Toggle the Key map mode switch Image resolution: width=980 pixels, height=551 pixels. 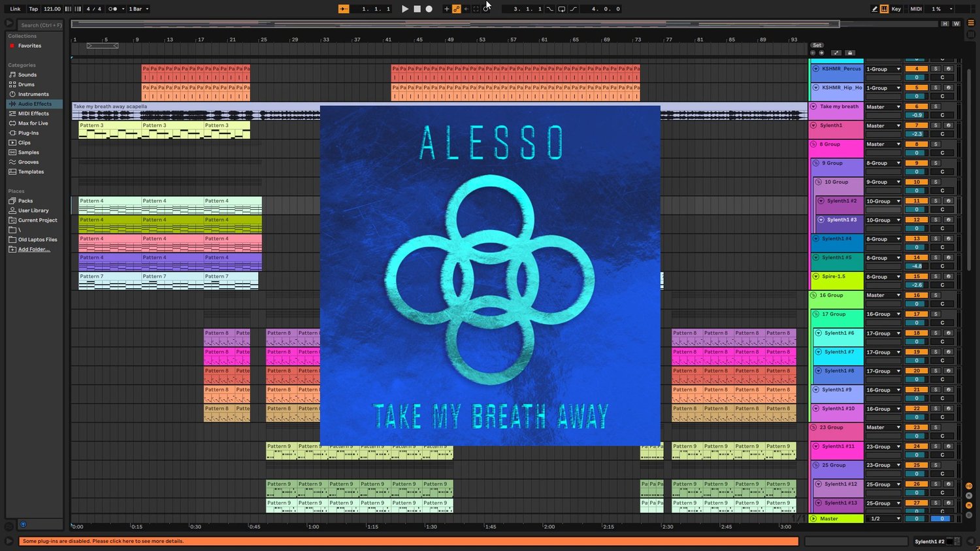coord(896,9)
